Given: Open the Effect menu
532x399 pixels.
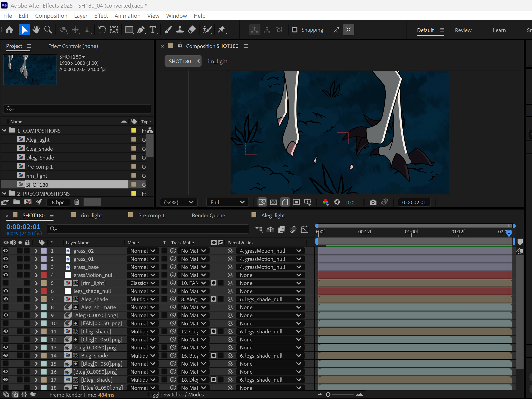Looking at the screenshot, I should (101, 16).
